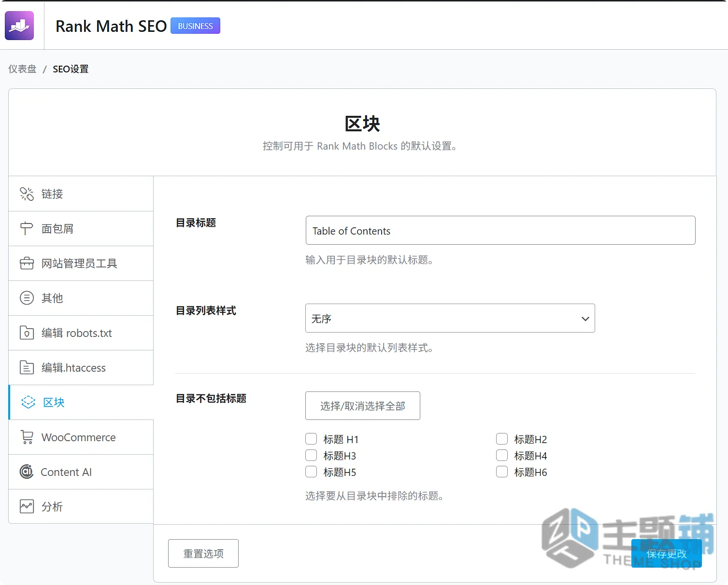Screen dimensions: 728x585
Task: Click the SEO设置 breadcrumb text
Action: tap(71, 69)
